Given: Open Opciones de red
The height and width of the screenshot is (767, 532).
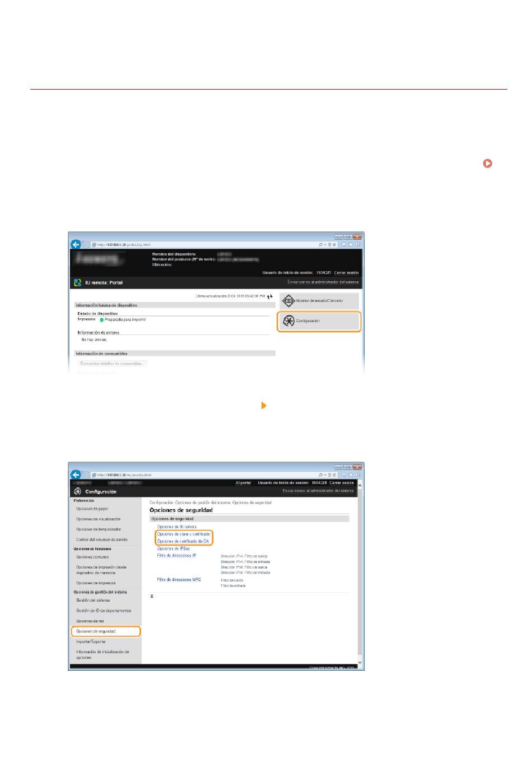Looking at the screenshot, I should 90,621.
